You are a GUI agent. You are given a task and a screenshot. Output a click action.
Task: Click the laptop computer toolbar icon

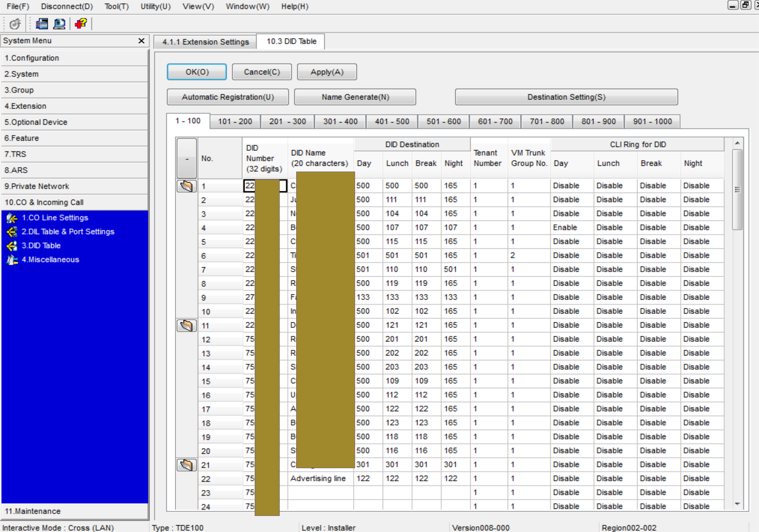(x=59, y=24)
